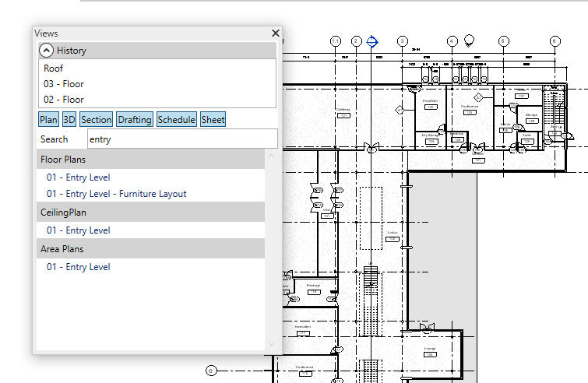Select the Area Plans group header
The height and width of the screenshot is (383, 588).
[151, 249]
